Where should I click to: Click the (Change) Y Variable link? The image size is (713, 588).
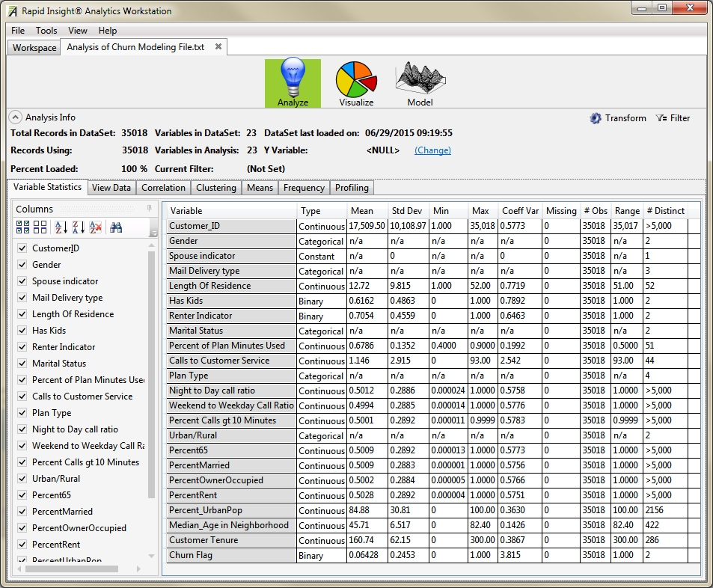(432, 150)
